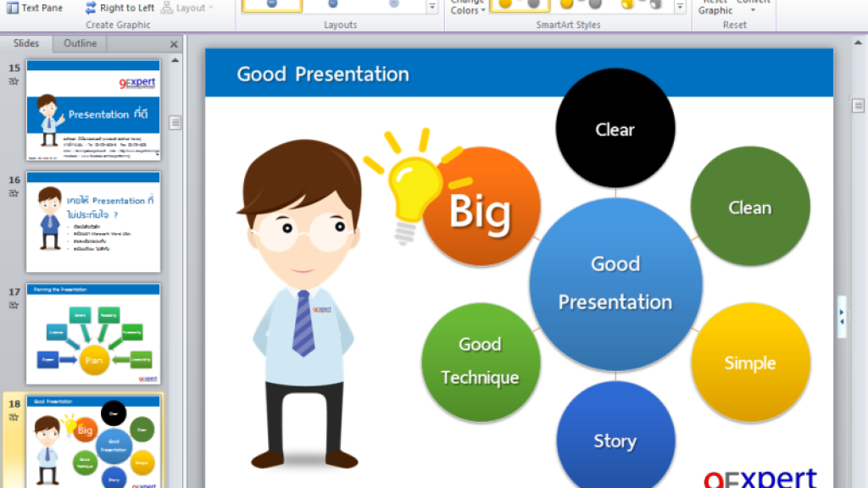868x488 pixels.
Task: Toggle Right to Left direction
Action: (119, 8)
